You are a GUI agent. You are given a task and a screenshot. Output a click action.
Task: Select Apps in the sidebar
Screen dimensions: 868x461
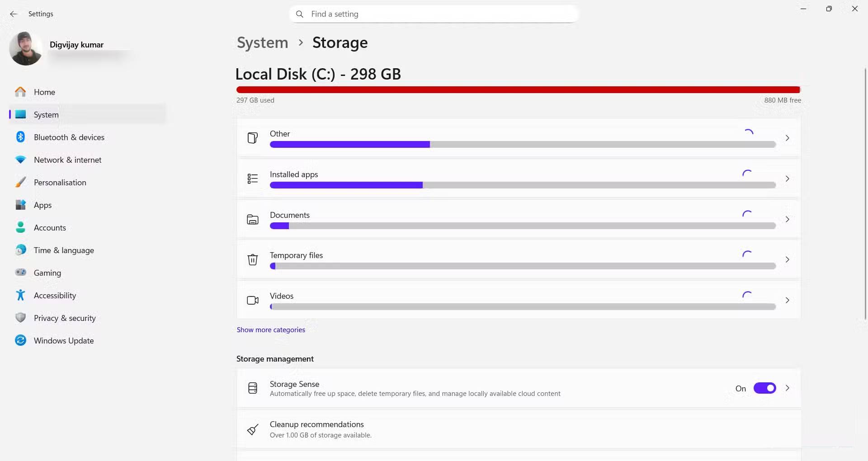pos(43,205)
